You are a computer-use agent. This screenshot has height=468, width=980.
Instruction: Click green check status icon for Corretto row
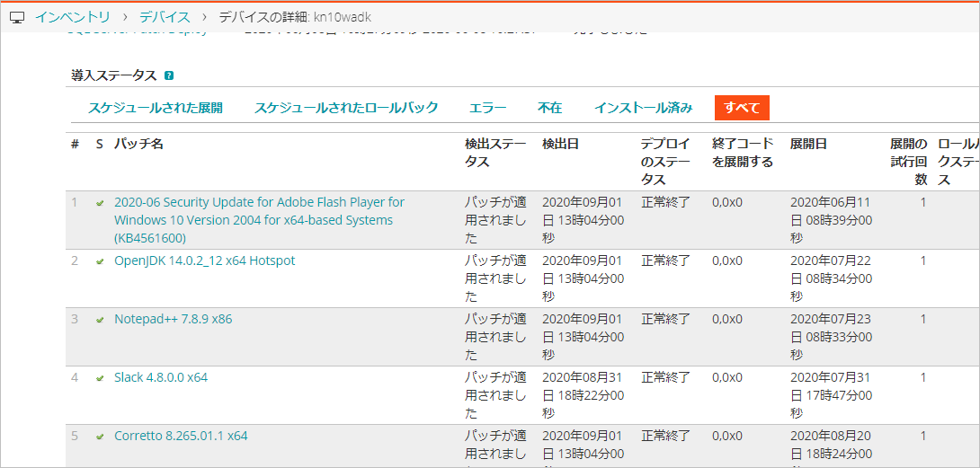[100, 437]
